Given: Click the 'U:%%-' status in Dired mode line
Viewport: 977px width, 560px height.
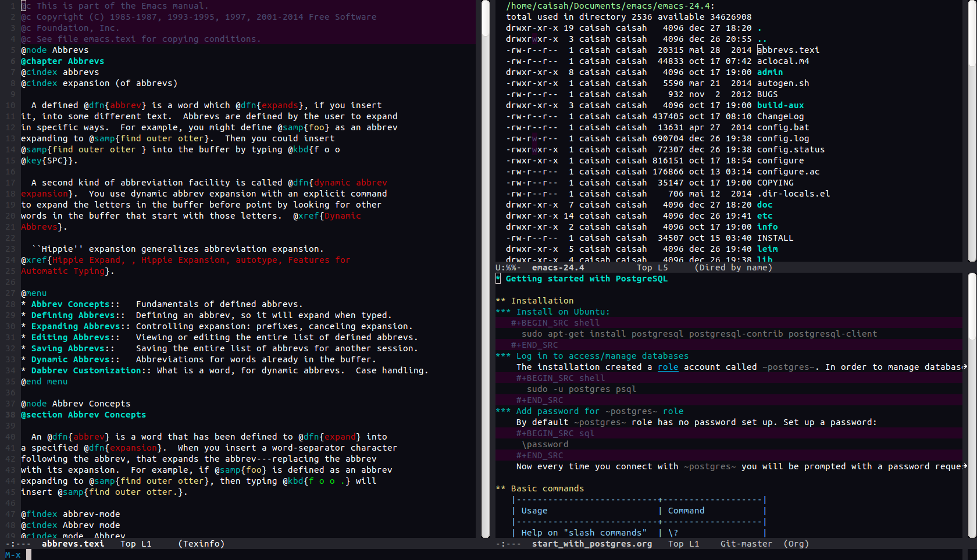Looking at the screenshot, I should (508, 267).
